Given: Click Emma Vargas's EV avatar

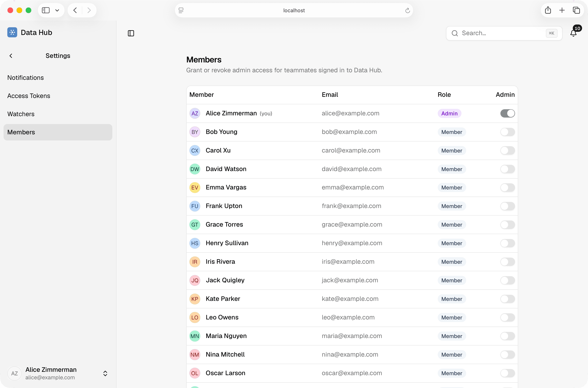Looking at the screenshot, I should point(195,187).
